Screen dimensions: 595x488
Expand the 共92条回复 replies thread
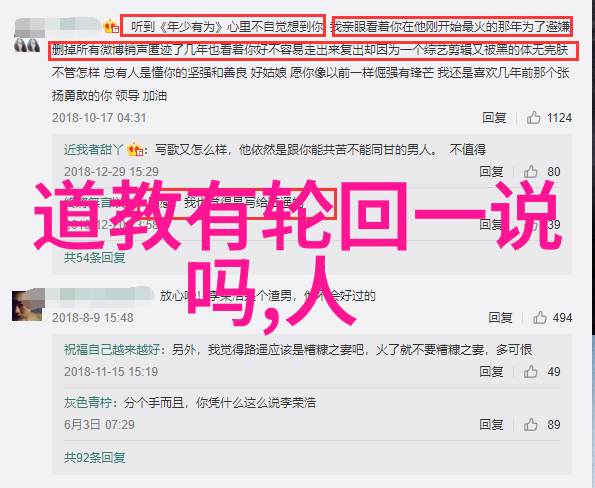click(94, 458)
